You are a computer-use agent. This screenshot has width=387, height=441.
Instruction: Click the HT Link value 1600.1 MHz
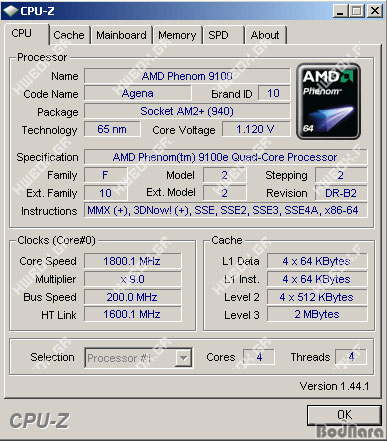point(132,314)
